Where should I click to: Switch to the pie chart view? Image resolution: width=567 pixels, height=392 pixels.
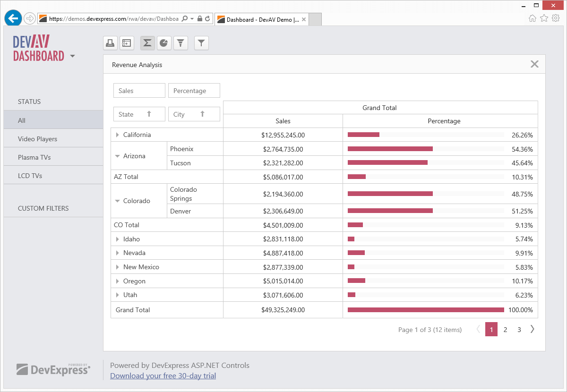click(164, 43)
